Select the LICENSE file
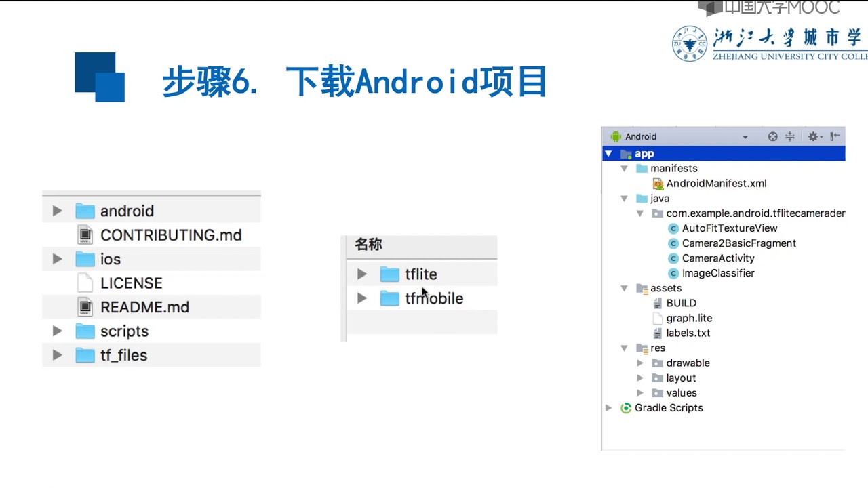Viewport: 868px width, 488px height. (x=132, y=283)
